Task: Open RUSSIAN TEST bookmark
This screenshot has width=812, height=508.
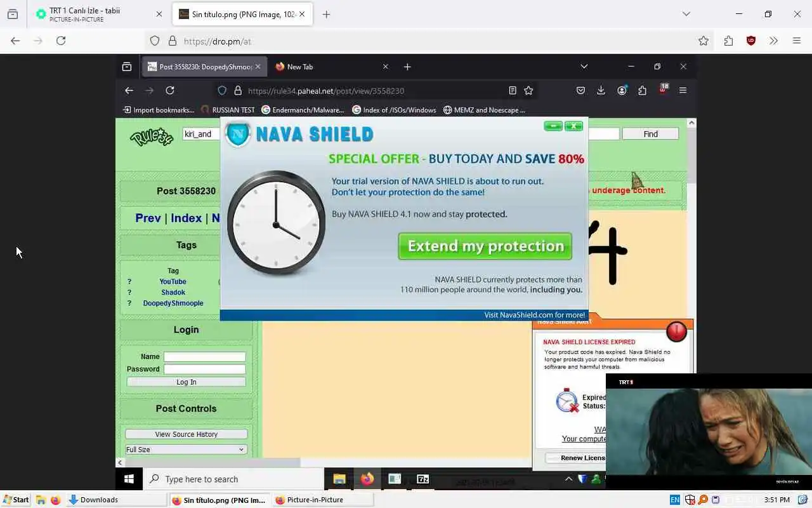Action: pyautogui.click(x=228, y=110)
